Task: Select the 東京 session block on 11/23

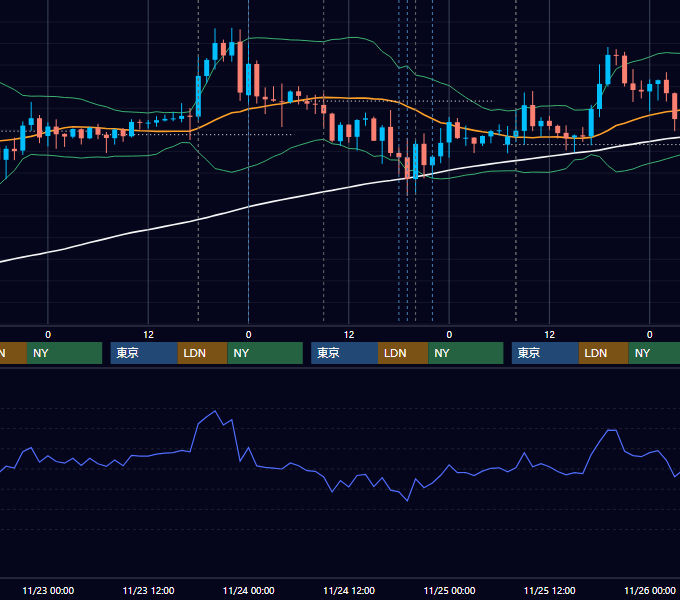Action: point(144,353)
